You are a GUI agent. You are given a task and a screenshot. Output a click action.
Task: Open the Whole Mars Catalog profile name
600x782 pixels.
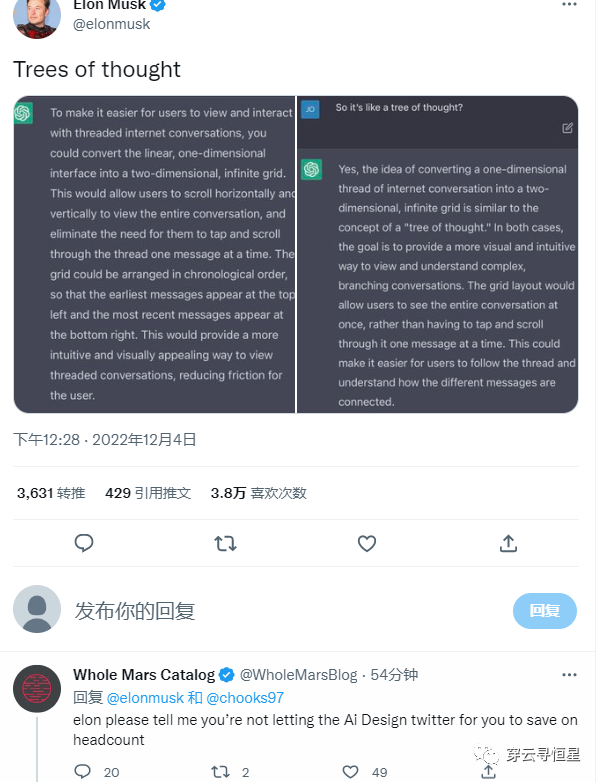click(x=144, y=675)
